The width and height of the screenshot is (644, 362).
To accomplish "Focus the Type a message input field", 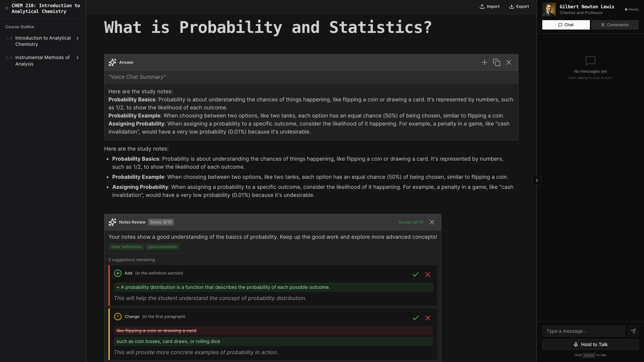I will (x=583, y=331).
